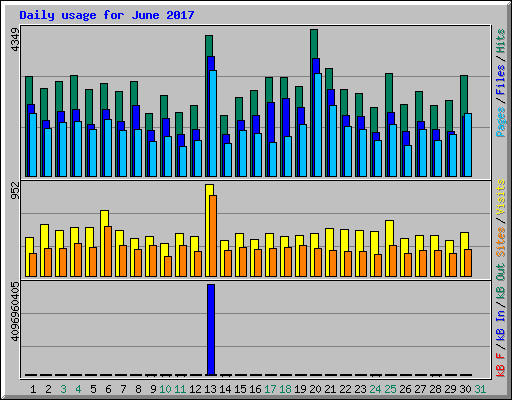Click the orange sites bar for day 13
512x400 pixels.
213,236
